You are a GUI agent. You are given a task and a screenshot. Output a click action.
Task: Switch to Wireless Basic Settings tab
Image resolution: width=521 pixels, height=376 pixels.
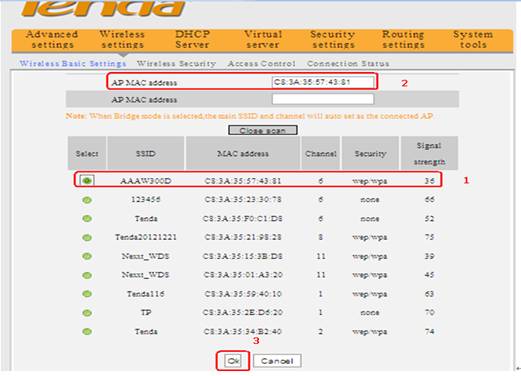73,63
